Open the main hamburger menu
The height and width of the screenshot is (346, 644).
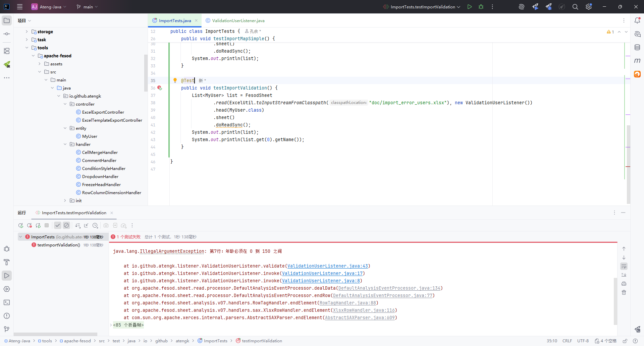20,7
